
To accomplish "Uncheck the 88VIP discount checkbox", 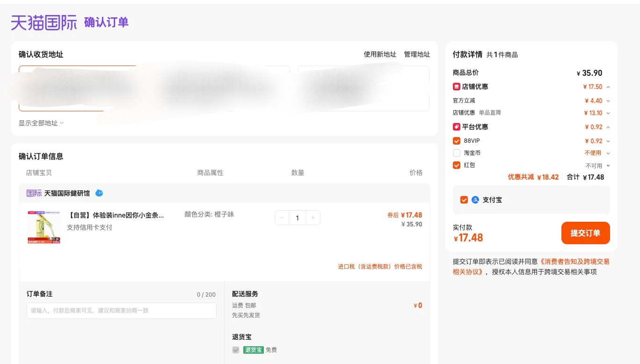I will 457,141.
